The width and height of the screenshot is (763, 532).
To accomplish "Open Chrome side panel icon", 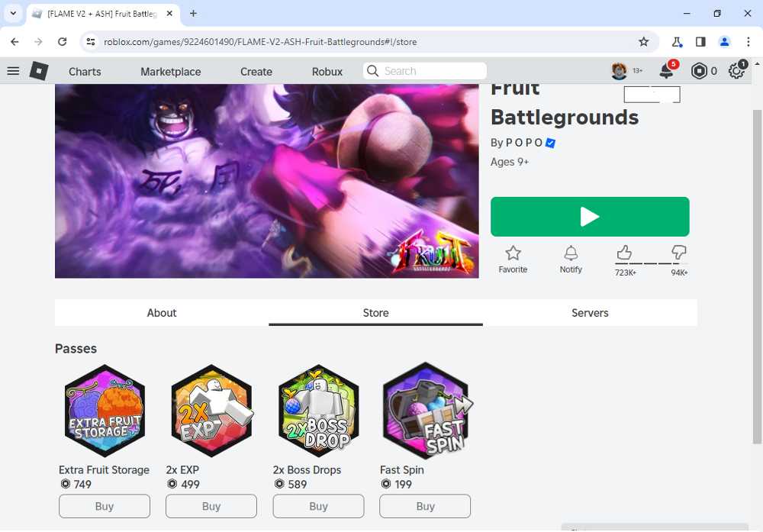I will pyautogui.click(x=700, y=42).
